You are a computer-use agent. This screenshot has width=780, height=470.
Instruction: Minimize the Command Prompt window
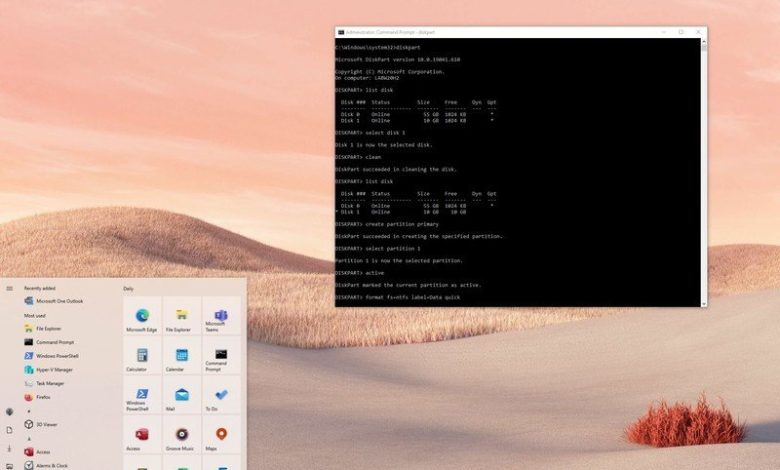tap(663, 32)
